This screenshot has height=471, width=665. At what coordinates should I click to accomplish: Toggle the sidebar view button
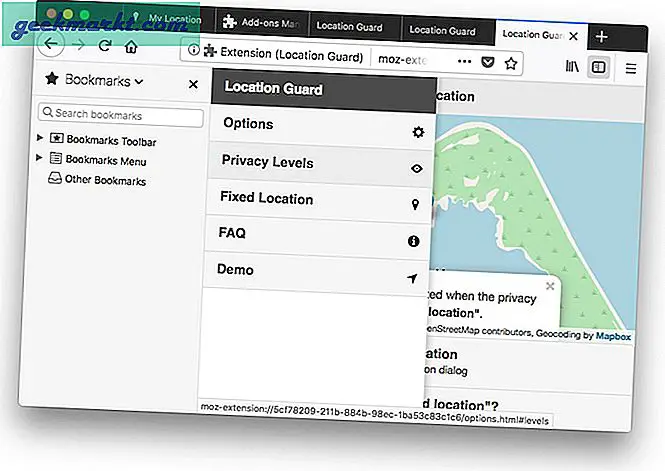(598, 67)
